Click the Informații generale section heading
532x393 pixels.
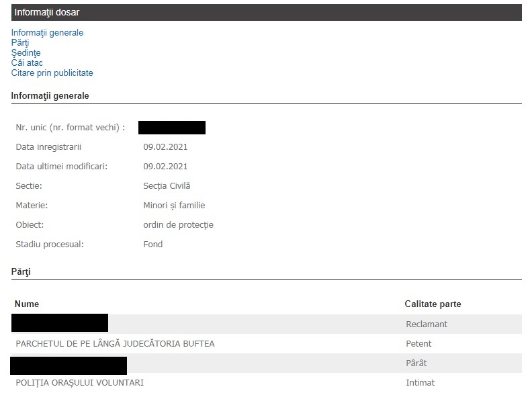point(50,96)
